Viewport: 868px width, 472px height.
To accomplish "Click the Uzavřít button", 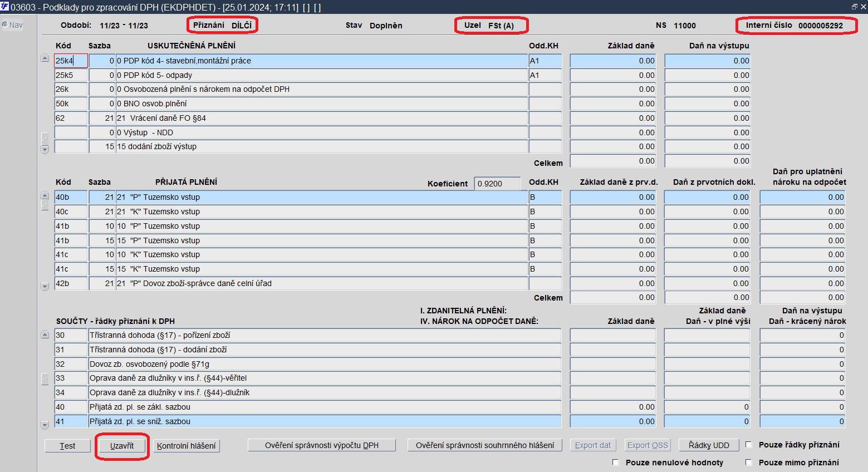I will (x=122, y=446).
